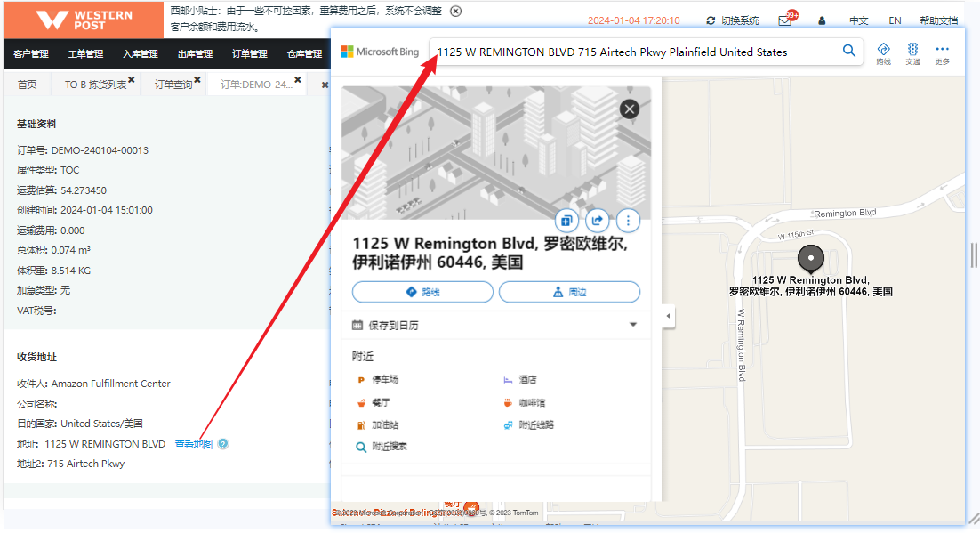Open the 帮助文档 help docs link
The width and height of the screenshot is (980, 533).
pyautogui.click(x=939, y=20)
